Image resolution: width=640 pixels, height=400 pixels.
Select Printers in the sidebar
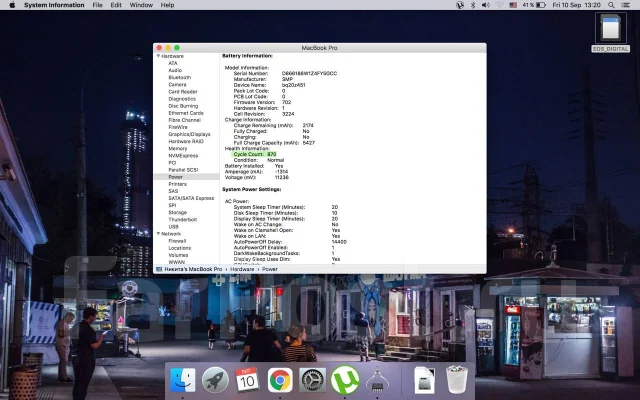click(178, 184)
